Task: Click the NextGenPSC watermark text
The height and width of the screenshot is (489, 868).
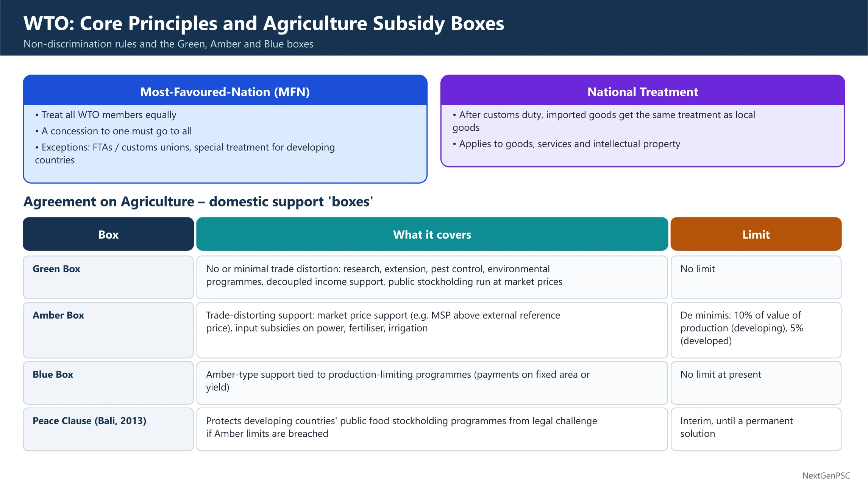Action: click(x=826, y=476)
